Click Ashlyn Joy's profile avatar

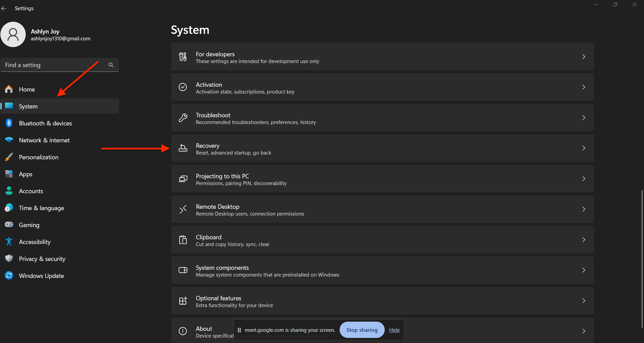click(13, 34)
